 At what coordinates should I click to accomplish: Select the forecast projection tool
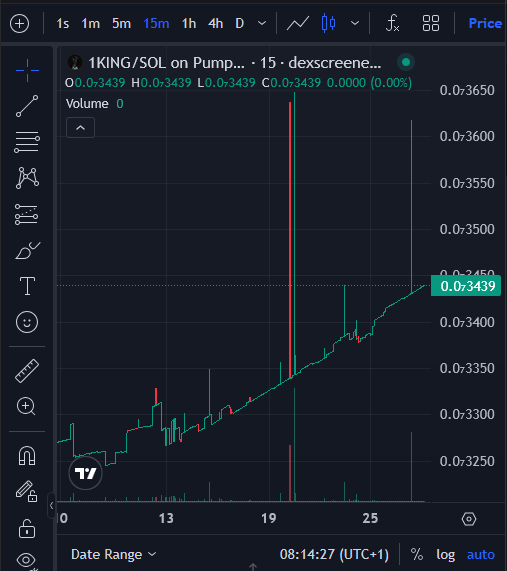(27, 214)
